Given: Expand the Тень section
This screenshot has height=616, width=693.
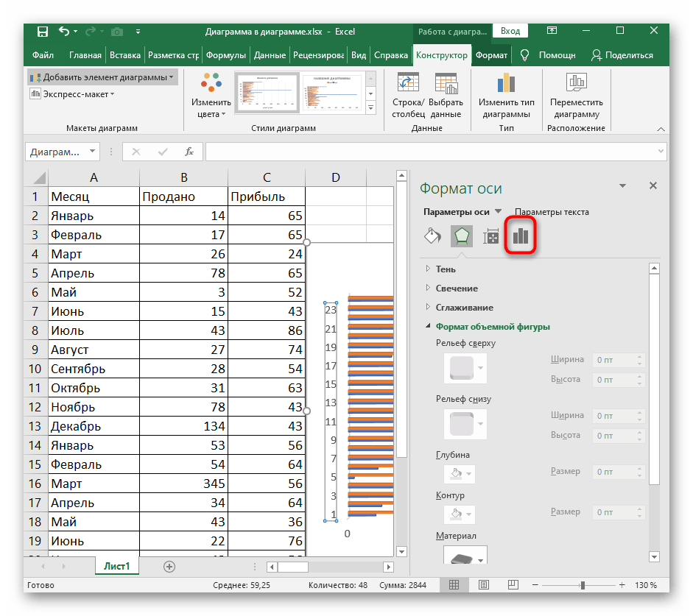Looking at the screenshot, I should click(428, 269).
